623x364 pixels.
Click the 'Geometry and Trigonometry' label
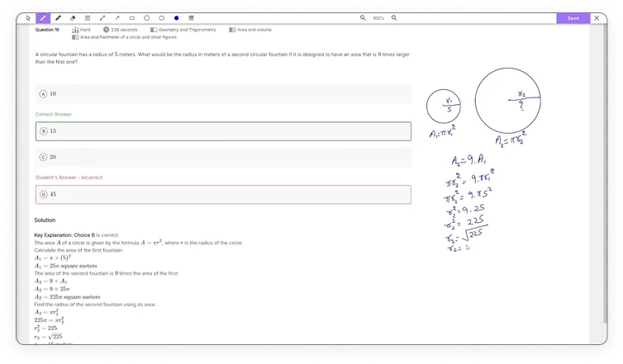[187, 30]
